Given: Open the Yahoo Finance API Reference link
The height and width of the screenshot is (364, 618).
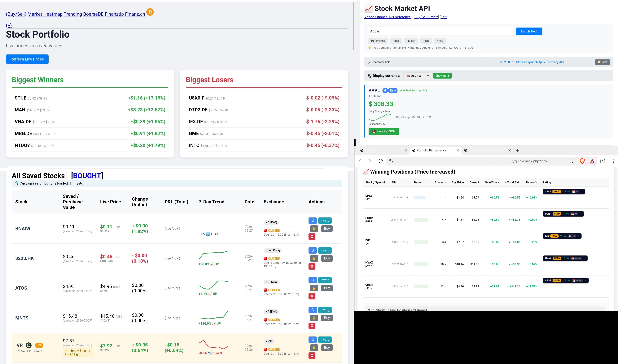Looking at the screenshot, I should click(387, 17).
